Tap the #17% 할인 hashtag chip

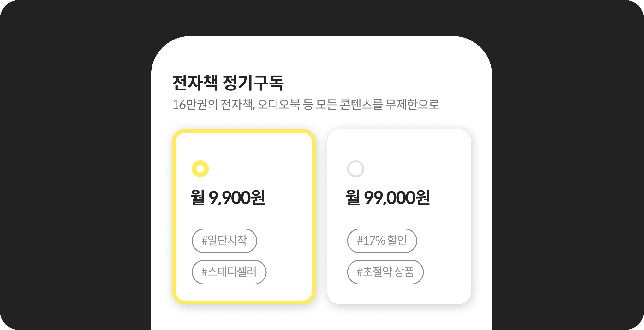point(382,241)
